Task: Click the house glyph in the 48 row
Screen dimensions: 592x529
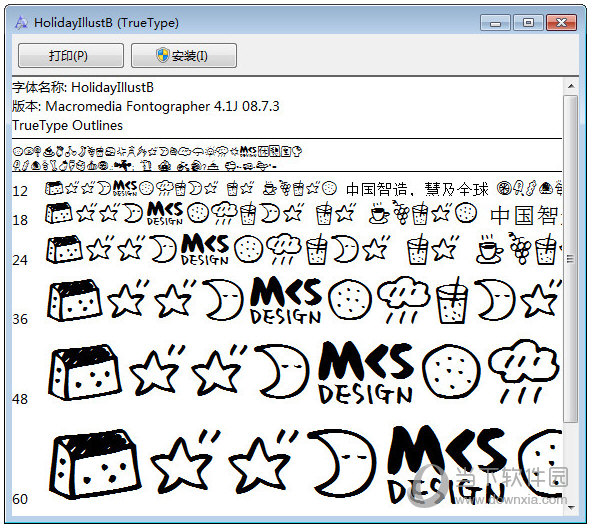Action: click(x=85, y=372)
